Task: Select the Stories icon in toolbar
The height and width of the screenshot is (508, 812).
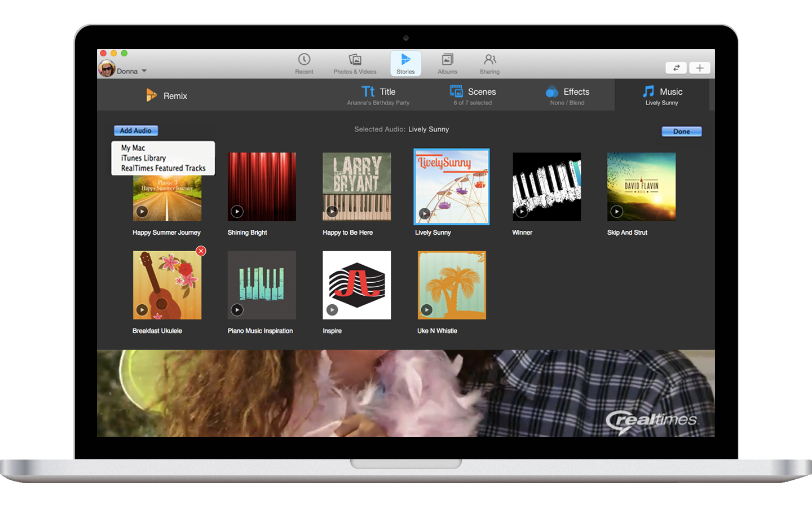Action: 405,60
